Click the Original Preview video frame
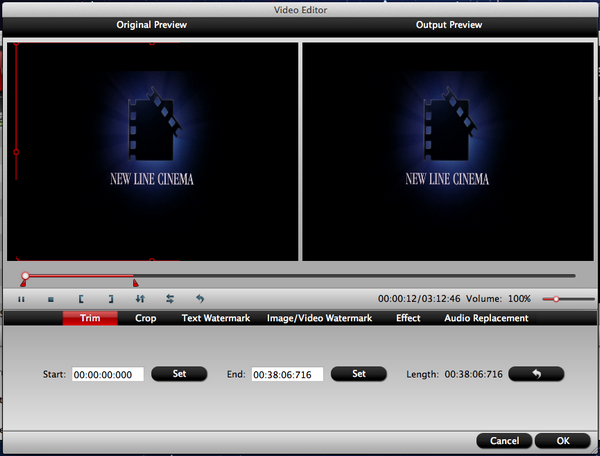Screen dimensions: 600x456 (152, 151)
